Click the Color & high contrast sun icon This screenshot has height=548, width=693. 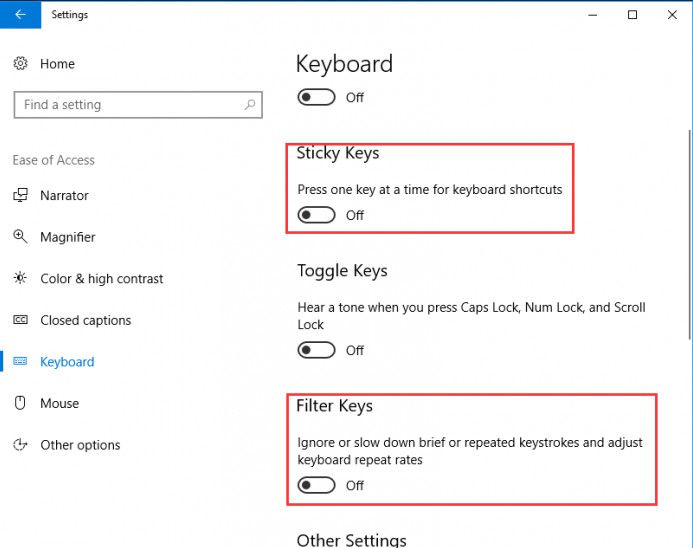20,278
